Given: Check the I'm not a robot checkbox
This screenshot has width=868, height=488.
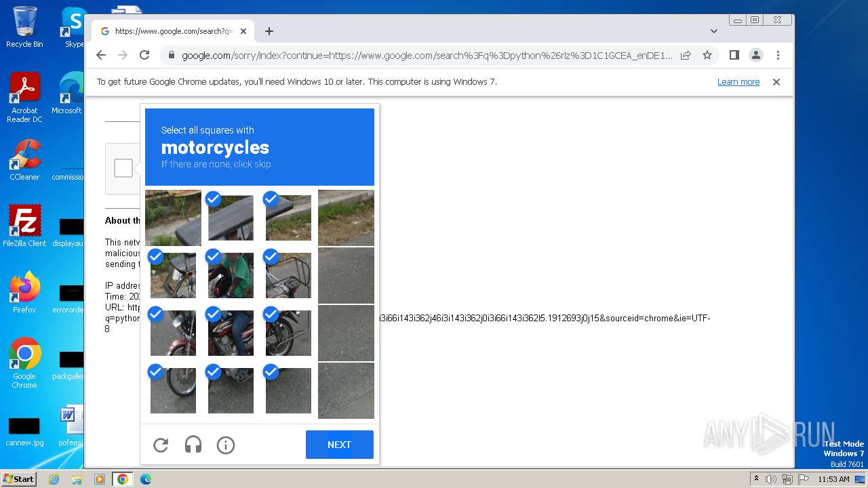Looking at the screenshot, I should pyautogui.click(x=123, y=168).
